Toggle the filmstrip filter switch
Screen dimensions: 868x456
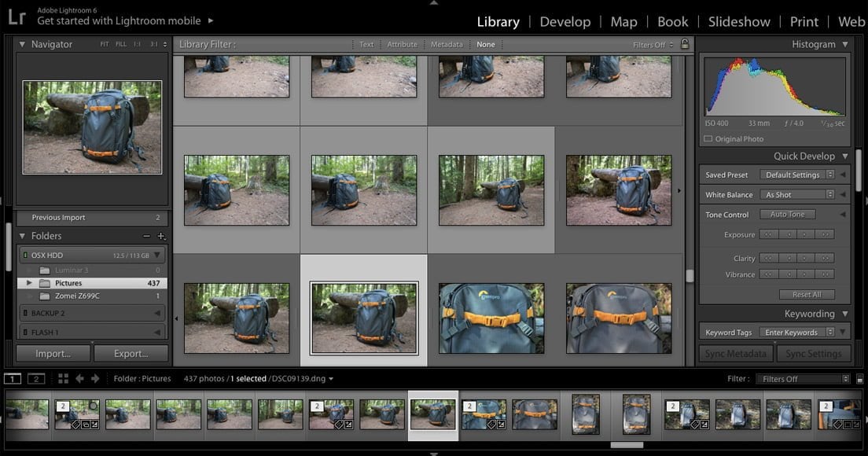pos(859,379)
